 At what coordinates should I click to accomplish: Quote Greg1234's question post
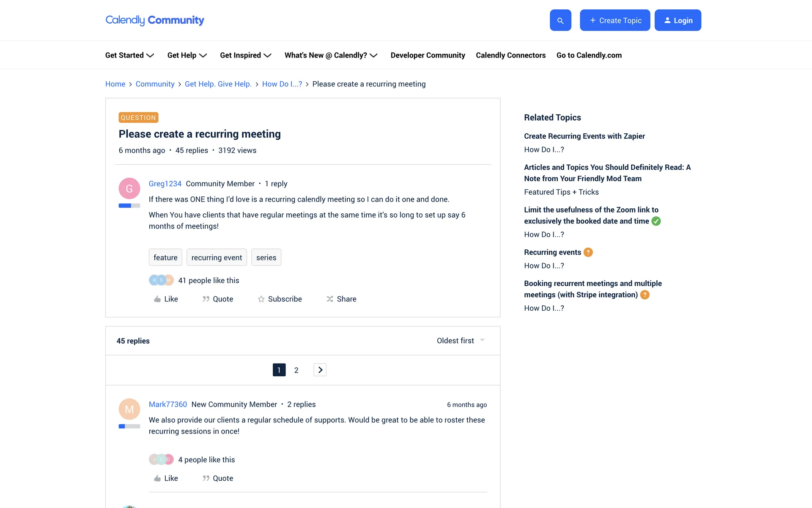(x=218, y=299)
